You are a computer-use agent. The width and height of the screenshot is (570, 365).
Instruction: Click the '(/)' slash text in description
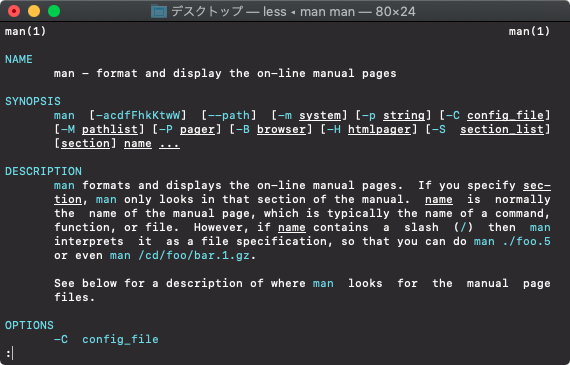pos(463,228)
